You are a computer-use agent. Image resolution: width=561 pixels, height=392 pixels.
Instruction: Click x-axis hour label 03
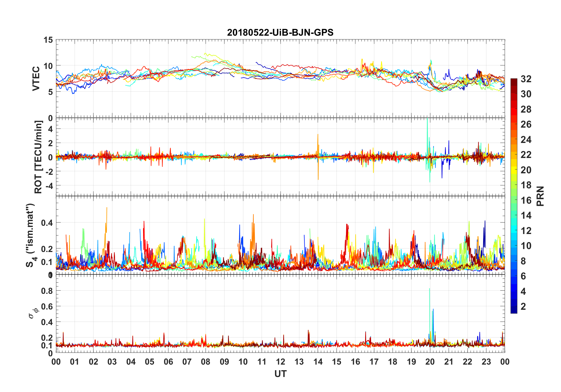click(x=112, y=362)
